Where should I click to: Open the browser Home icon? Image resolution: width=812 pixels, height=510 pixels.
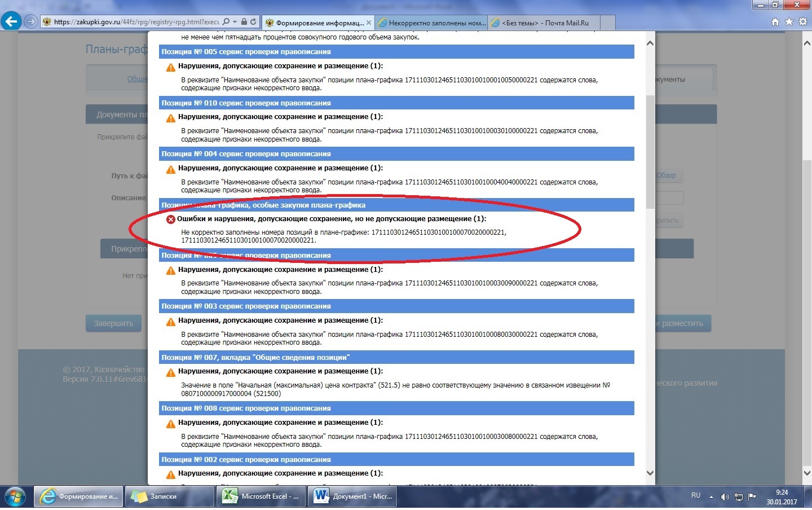point(775,22)
